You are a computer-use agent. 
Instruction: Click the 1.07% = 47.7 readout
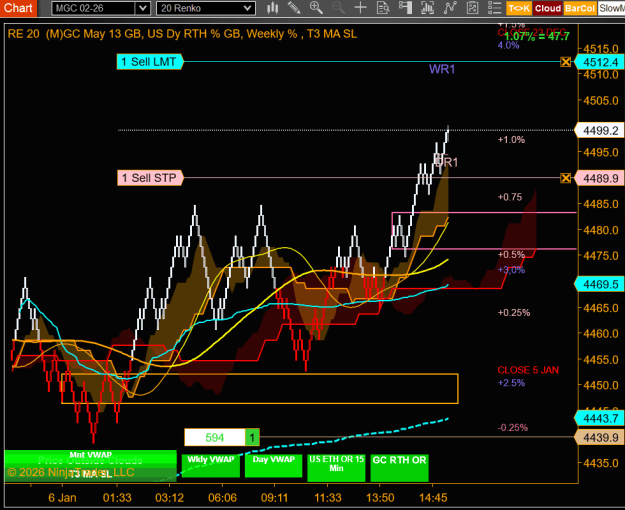click(537, 37)
